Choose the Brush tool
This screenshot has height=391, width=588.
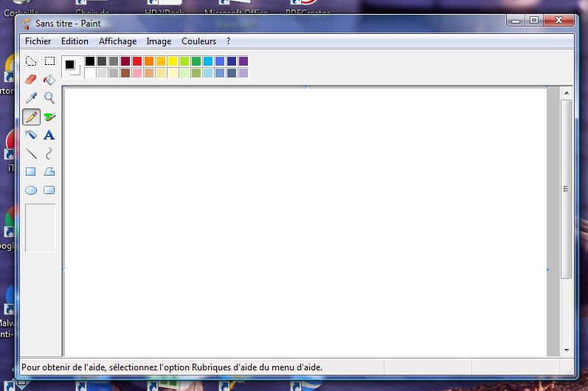(x=49, y=117)
